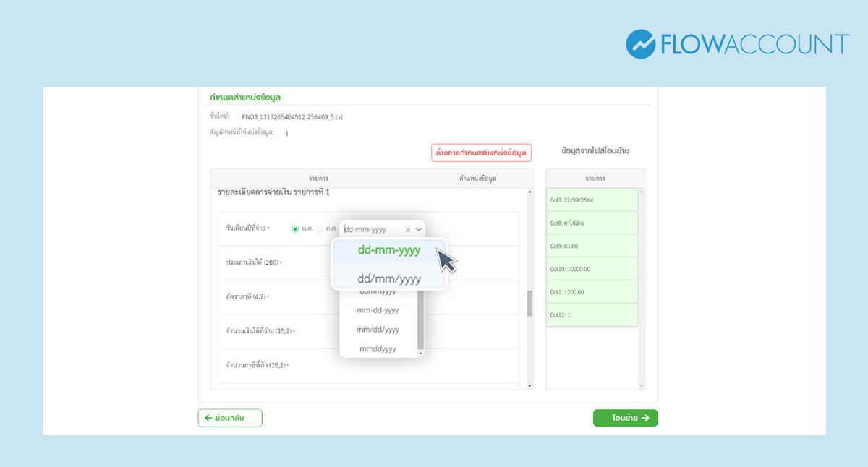
Task: Select the Col10: 10000.00 data item
Action: click(592, 269)
